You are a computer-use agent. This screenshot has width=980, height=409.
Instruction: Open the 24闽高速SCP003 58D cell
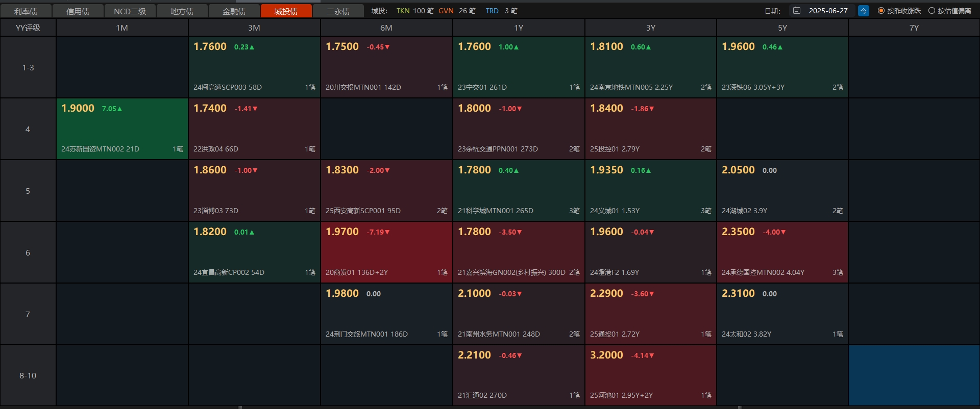254,67
